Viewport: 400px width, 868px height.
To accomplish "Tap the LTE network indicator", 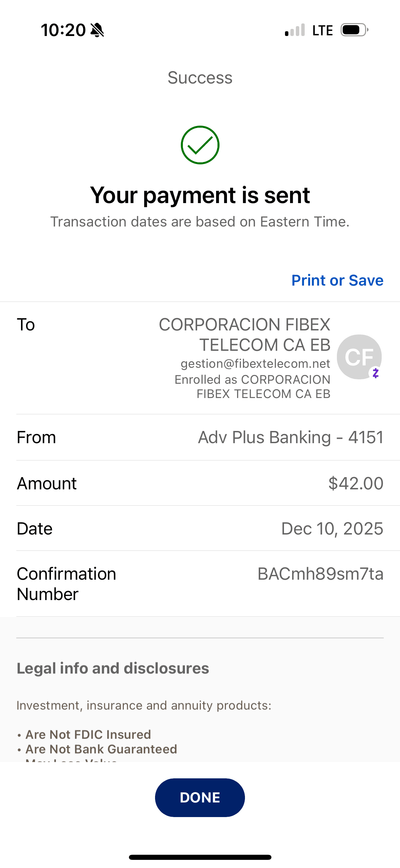I will (x=322, y=31).
